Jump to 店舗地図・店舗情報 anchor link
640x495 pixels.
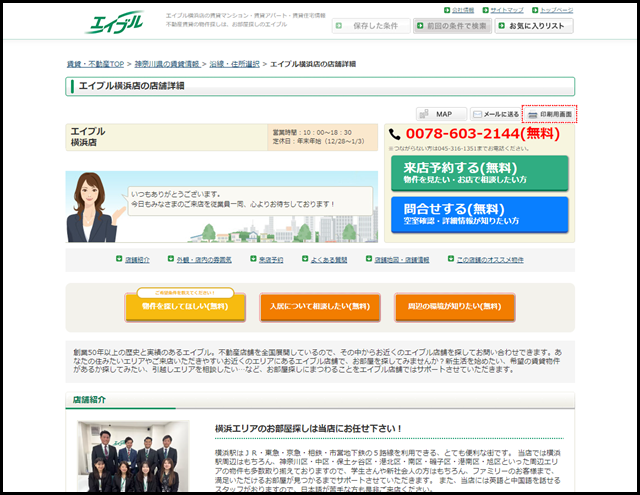tap(402, 260)
